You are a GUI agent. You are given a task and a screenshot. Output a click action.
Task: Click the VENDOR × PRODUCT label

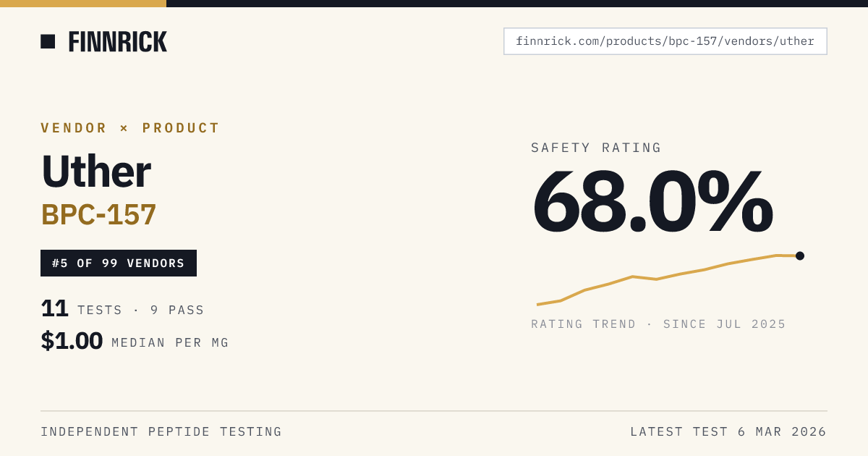130,128
